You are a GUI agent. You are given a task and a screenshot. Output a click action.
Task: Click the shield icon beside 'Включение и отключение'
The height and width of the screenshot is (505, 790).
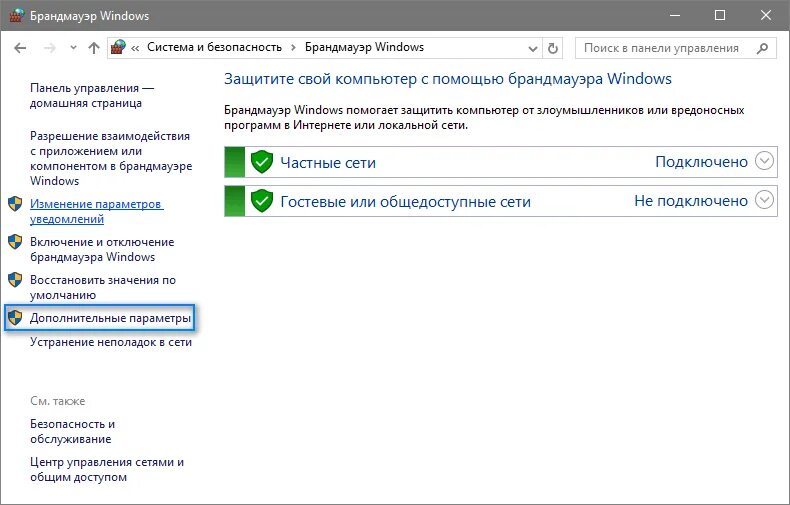click(x=15, y=241)
